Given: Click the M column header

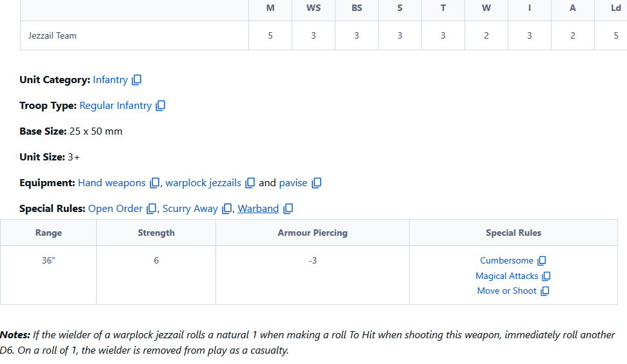Looking at the screenshot, I should [270, 8].
